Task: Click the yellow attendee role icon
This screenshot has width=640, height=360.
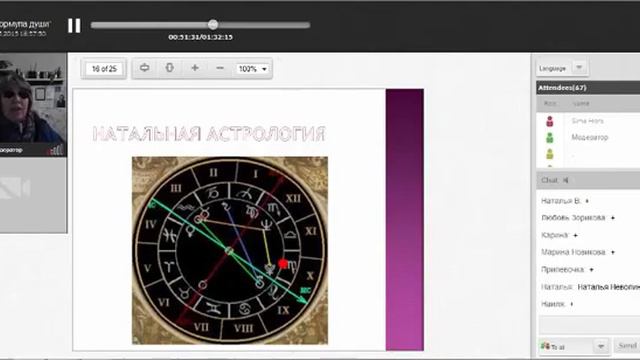Action: pos(550,154)
